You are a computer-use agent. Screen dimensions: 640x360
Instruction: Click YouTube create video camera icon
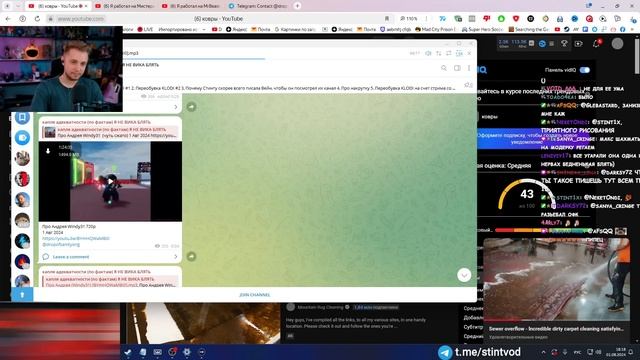point(578,43)
